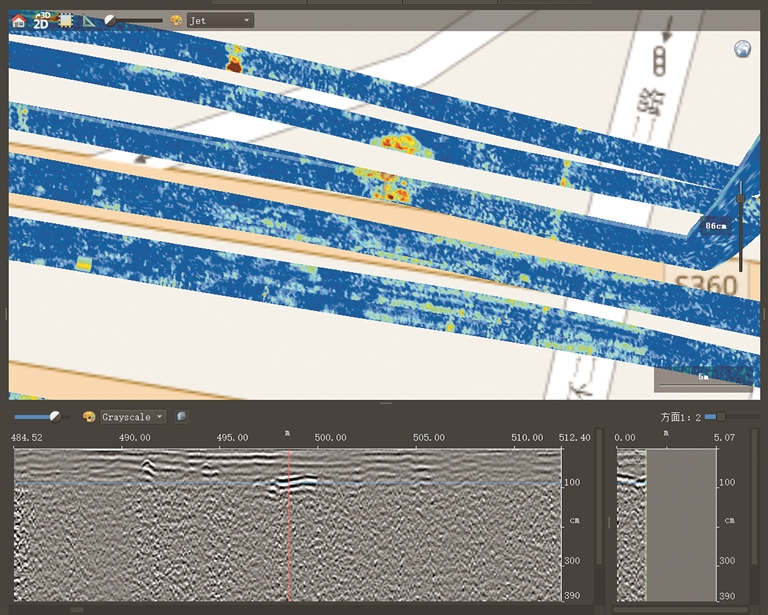Activate the area selection tool
This screenshot has width=768, height=615.
[x=66, y=20]
